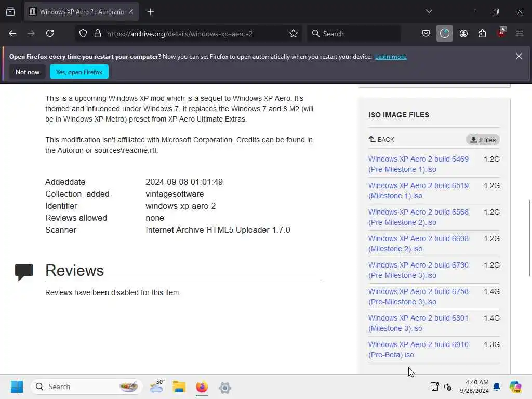Click the windows-xp-aero-2 identifier value
Screen dimensions: 532x399
click(180, 206)
